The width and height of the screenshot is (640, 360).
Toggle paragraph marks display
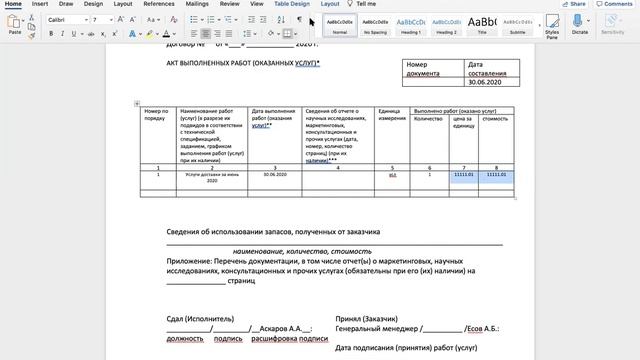(299, 20)
